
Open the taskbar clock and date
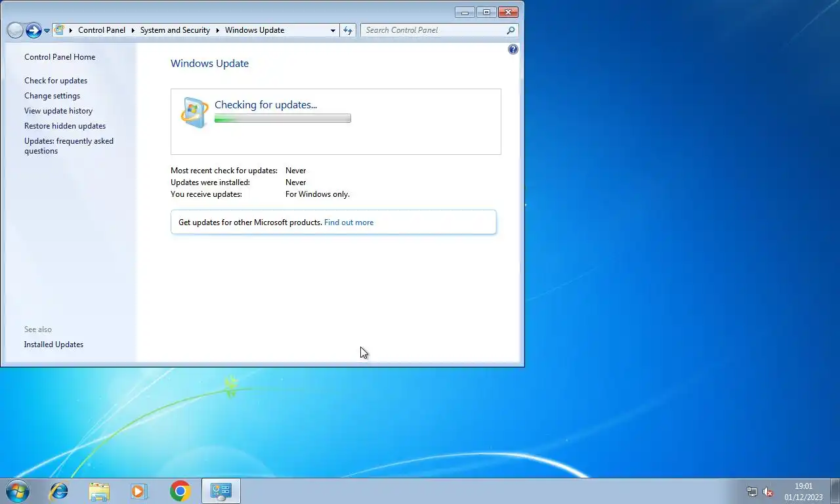click(803, 492)
